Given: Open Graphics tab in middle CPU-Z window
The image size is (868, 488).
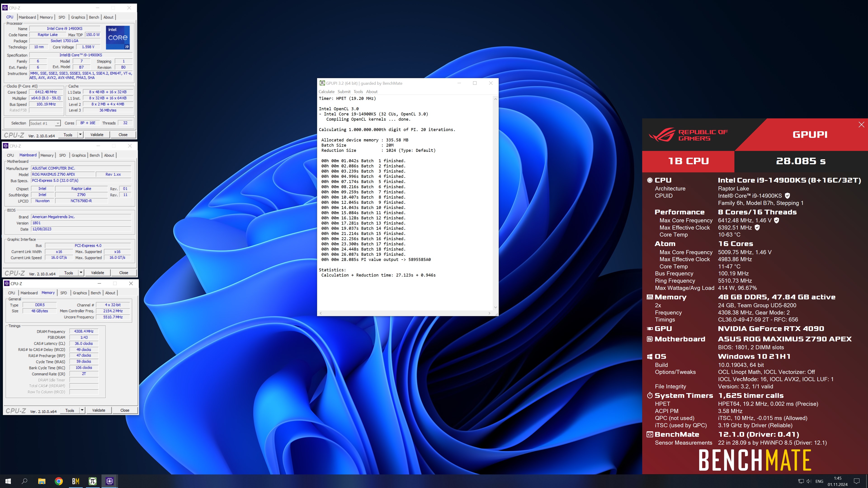Looking at the screenshot, I should tap(78, 155).
